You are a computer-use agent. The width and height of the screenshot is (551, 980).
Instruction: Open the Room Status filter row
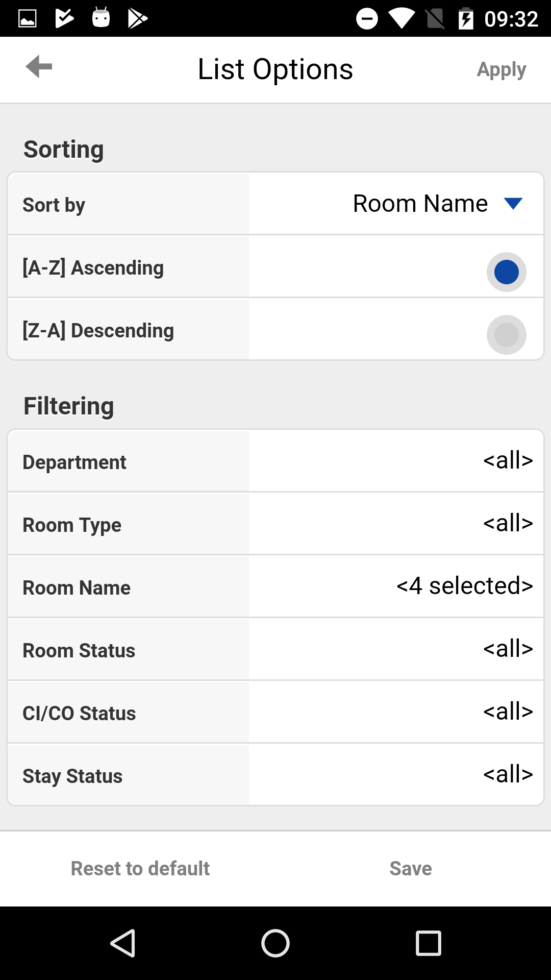point(275,650)
